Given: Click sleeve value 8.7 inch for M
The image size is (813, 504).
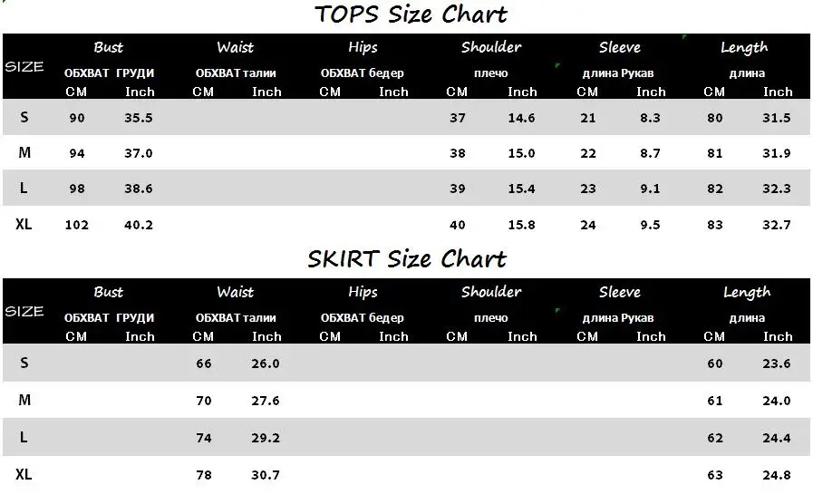Looking at the screenshot, I should pyautogui.click(x=650, y=153).
